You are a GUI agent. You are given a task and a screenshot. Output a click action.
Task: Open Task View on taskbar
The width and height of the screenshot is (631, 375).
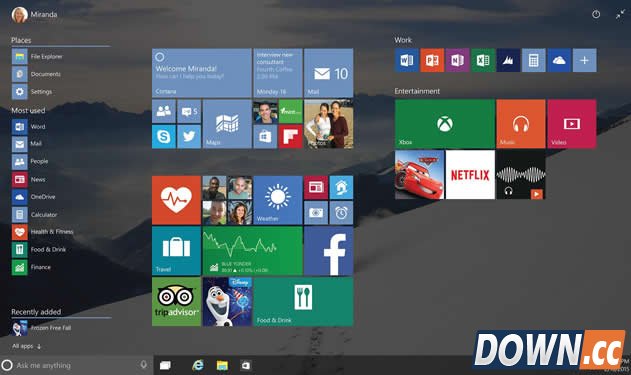point(165,365)
